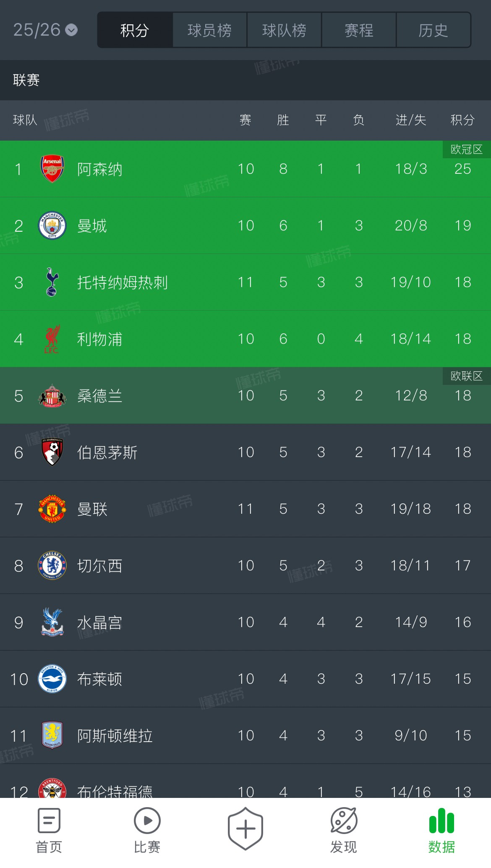Tap the Manchester City crest
The width and height of the screenshot is (491, 868).
coord(52,225)
